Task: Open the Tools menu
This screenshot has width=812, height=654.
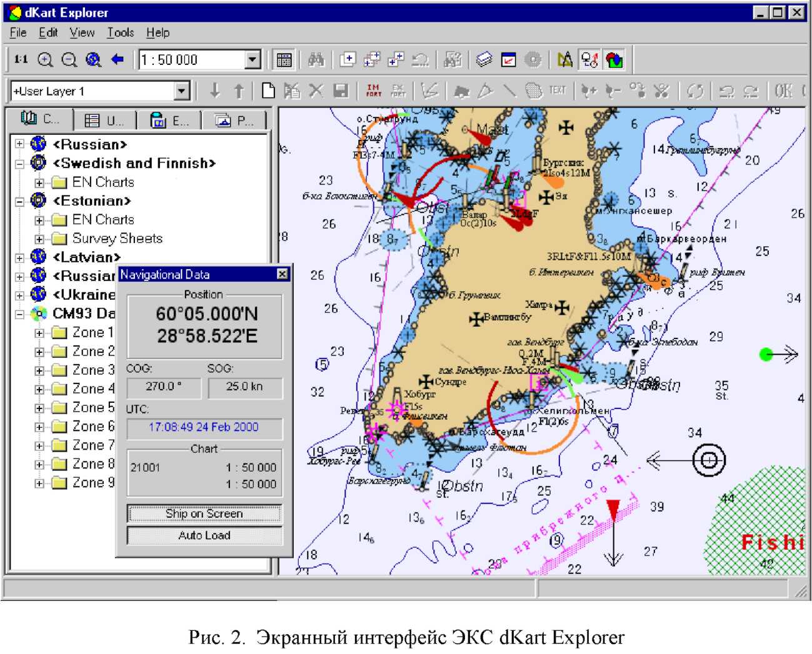Action: [x=121, y=32]
